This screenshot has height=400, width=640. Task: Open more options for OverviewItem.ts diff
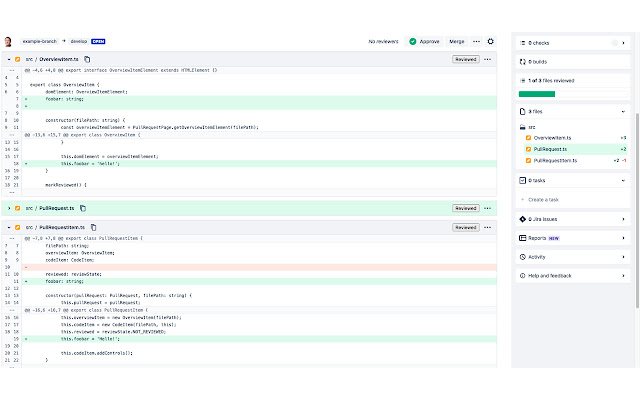(x=487, y=59)
